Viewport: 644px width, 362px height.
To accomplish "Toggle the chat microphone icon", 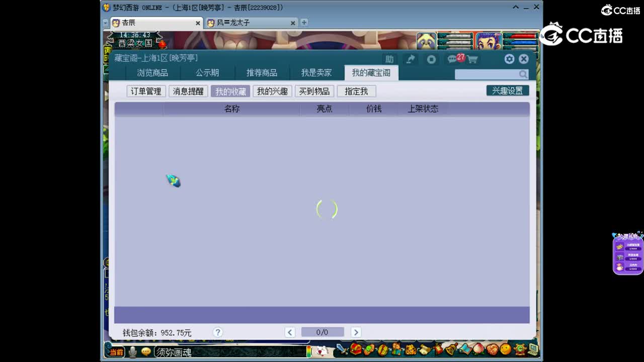I will click(x=133, y=352).
